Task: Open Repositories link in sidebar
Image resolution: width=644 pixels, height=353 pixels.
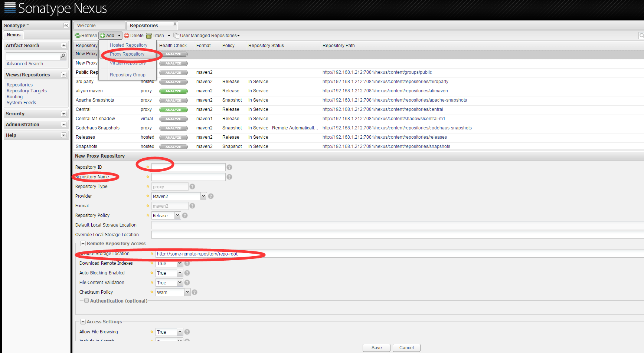Action: point(20,85)
